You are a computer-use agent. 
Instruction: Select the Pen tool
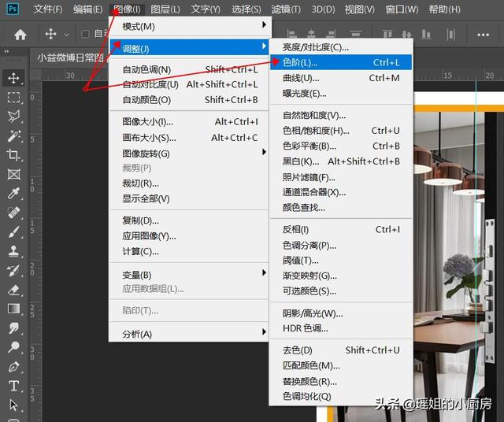[x=13, y=366]
